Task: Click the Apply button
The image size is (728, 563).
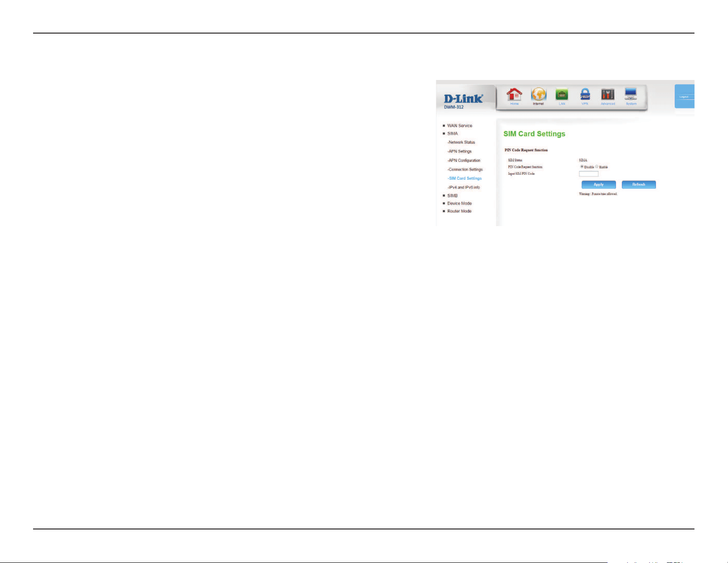Action: click(x=598, y=185)
